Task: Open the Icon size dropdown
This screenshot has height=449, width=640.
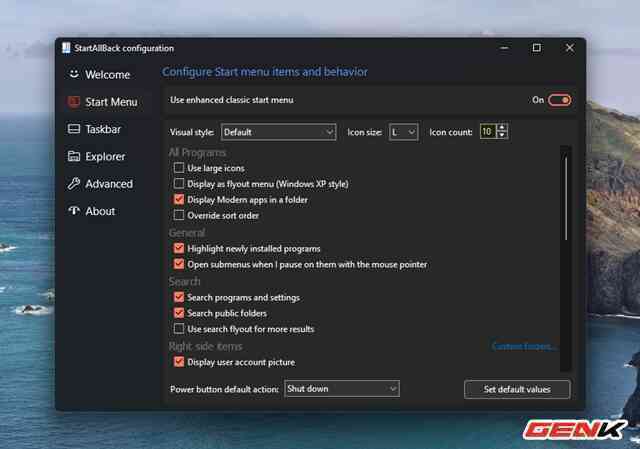Action: tap(403, 132)
